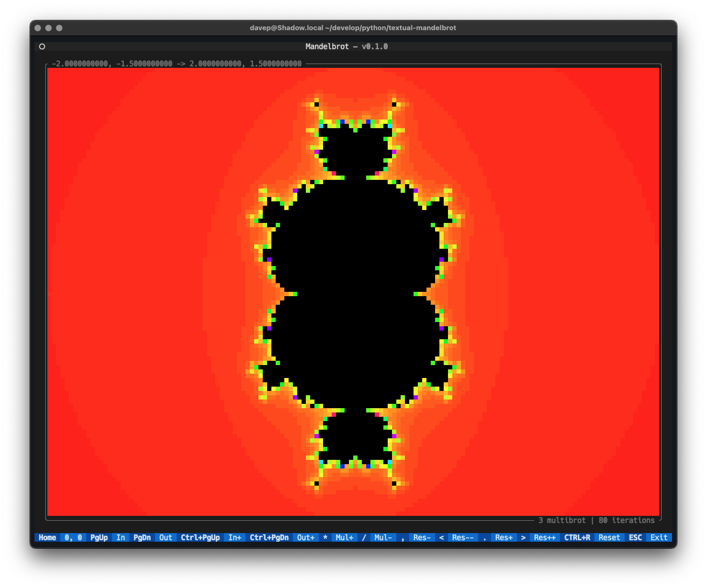Screen dimensions: 707x588
Task: Click the davep@Shadow.local terminal title bar
Action: (353, 27)
